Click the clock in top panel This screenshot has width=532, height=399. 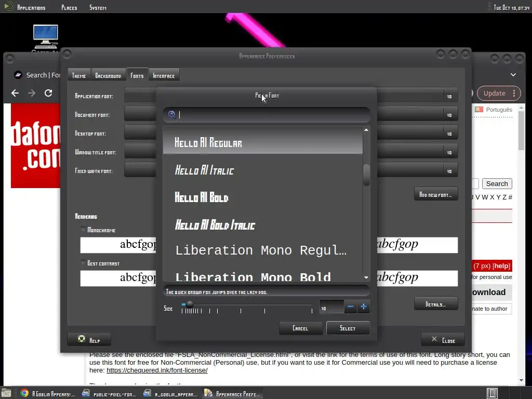coord(511,7)
